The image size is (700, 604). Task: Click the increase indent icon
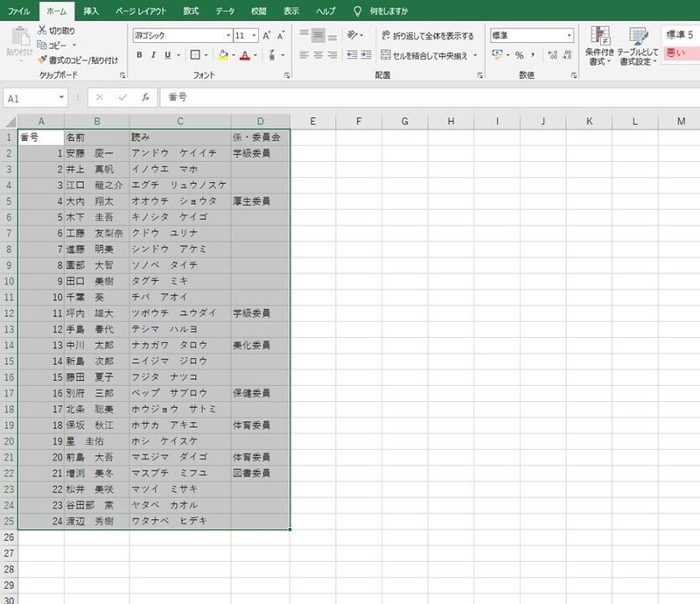point(366,55)
